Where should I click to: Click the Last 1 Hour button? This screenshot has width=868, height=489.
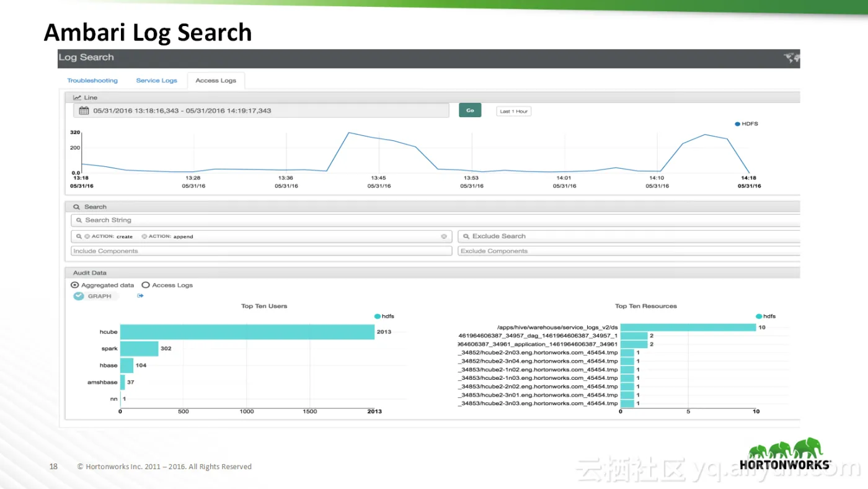pos(513,111)
